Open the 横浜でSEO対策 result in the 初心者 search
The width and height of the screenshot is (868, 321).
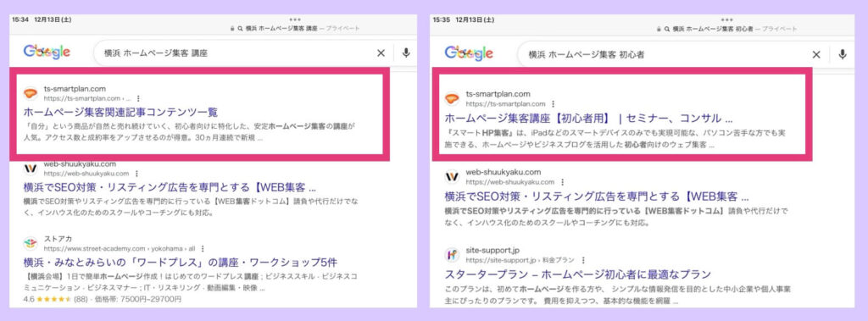coord(597,196)
